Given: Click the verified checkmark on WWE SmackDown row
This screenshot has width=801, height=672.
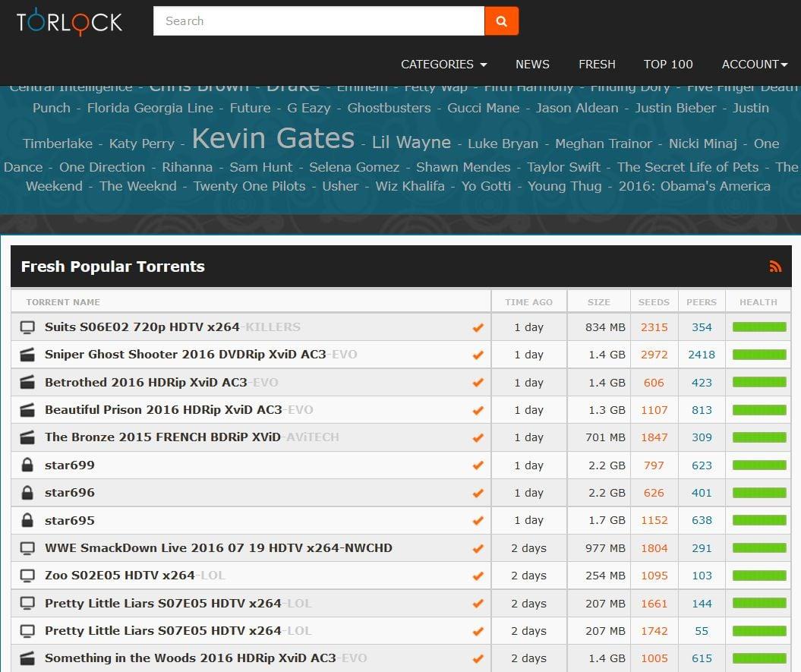Looking at the screenshot, I should [x=478, y=549].
